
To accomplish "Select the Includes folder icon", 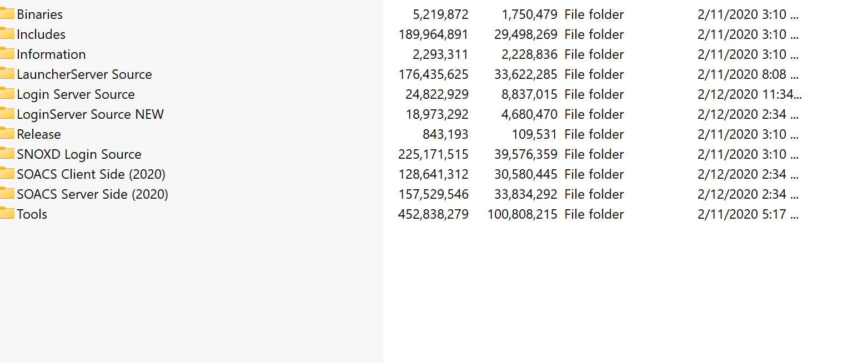I will (7, 34).
